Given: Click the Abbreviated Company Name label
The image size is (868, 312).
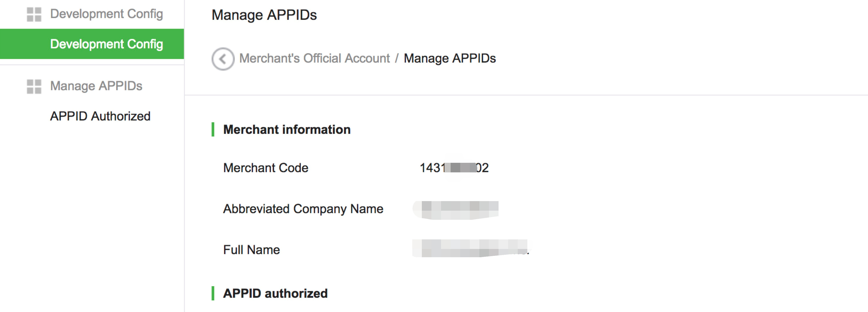Looking at the screenshot, I should (303, 209).
